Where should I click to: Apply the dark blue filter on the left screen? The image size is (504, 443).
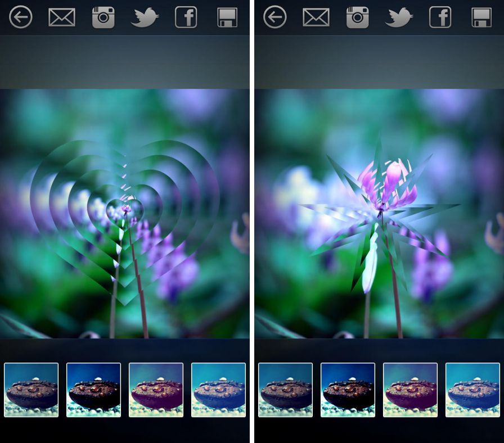(x=93, y=390)
